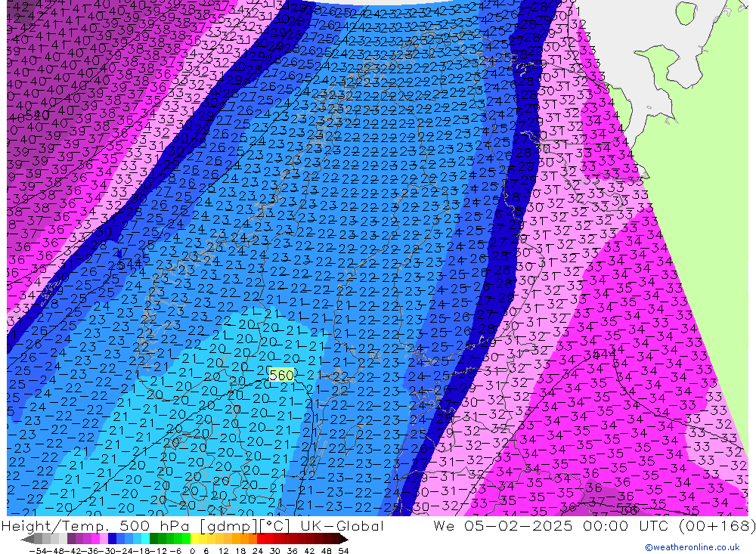Click the right arrow end of color scale
The image size is (756, 554).
pyautogui.click(x=344, y=539)
